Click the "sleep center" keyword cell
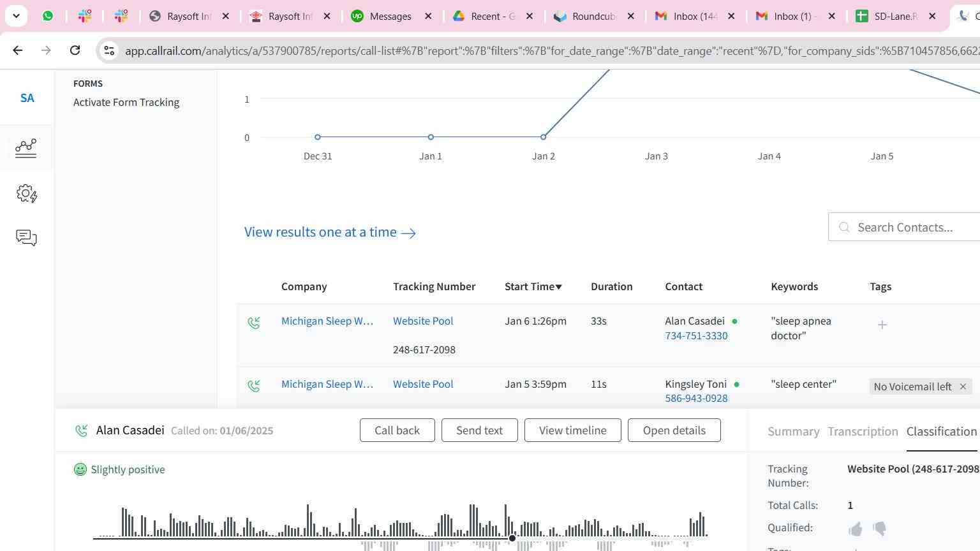Image resolution: width=980 pixels, height=551 pixels. 803,384
